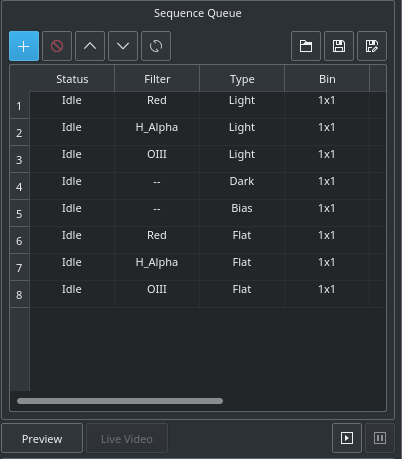This screenshot has width=402, height=459.
Task: Remove the selected job with the red prohibit icon
Action: coord(57,46)
